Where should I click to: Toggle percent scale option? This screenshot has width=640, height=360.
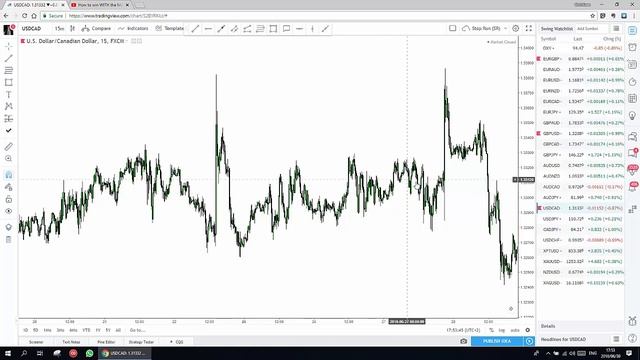491,330
